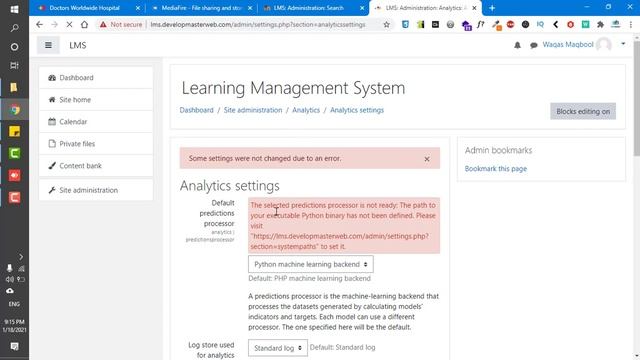Click Analytics settings breadcrumb link
The width and height of the screenshot is (640, 360).
click(357, 110)
